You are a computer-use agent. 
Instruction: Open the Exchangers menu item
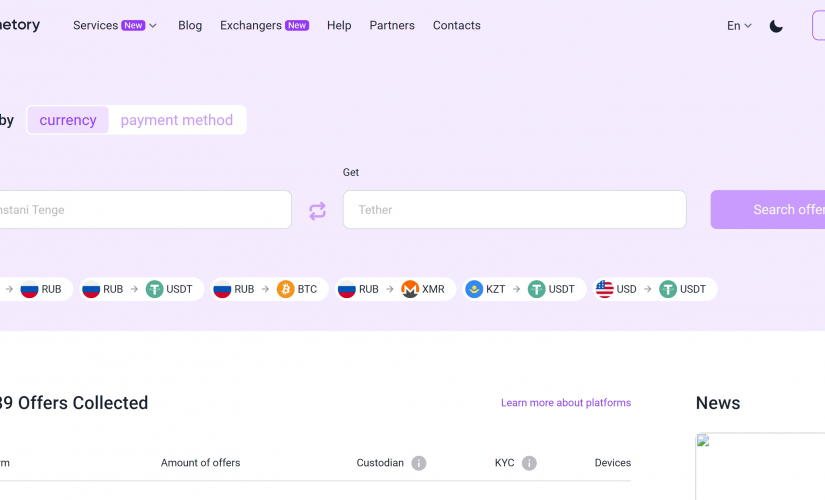(x=264, y=25)
